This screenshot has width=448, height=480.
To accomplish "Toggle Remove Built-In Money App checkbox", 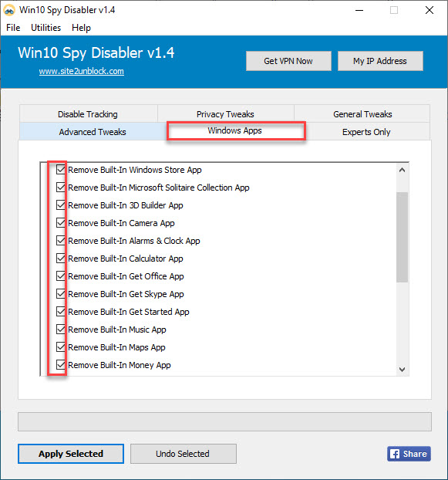I will [61, 365].
